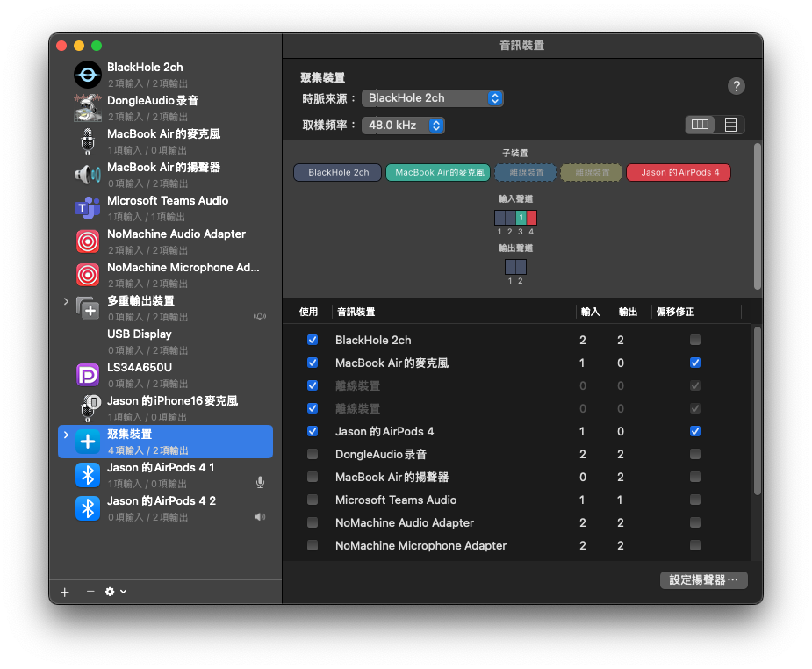The width and height of the screenshot is (812, 669).
Task: Click the Jason 的iPhone16麥克風 icon
Action: [90, 408]
